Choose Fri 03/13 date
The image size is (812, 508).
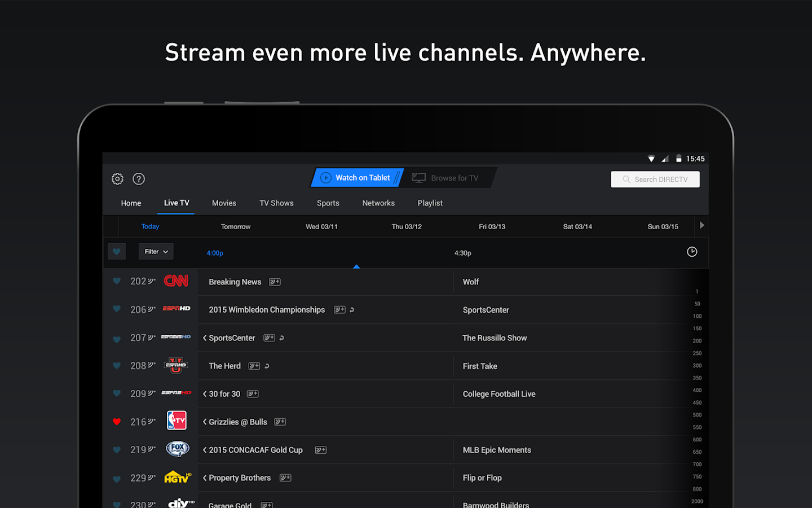(x=492, y=226)
